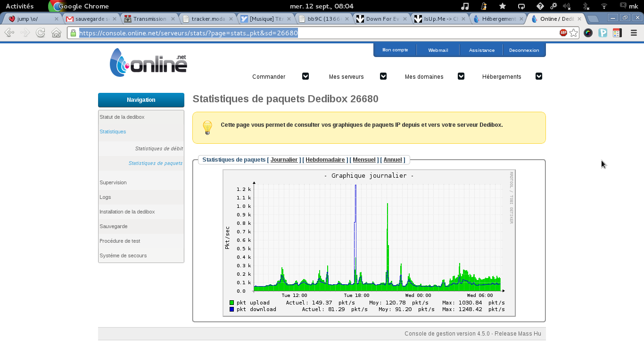The image size is (644, 362).
Task: Click the Chrome reload page icon
Action: (41, 33)
